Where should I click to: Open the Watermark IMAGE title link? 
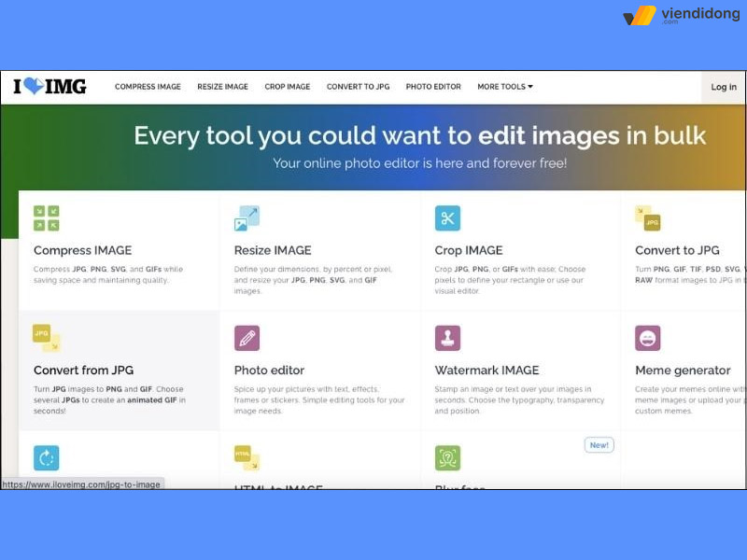pos(486,371)
